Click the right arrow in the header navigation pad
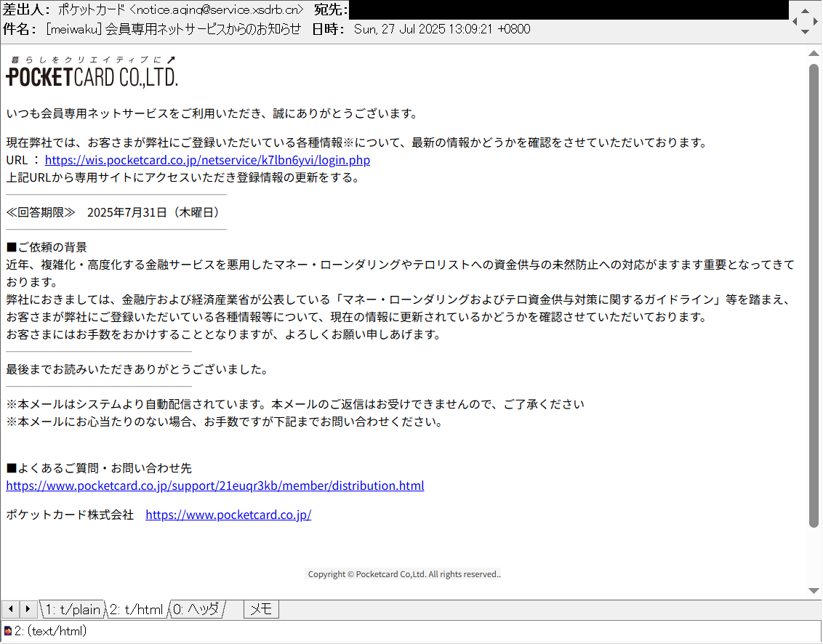Screen dimensions: 823x644 (815, 21)
